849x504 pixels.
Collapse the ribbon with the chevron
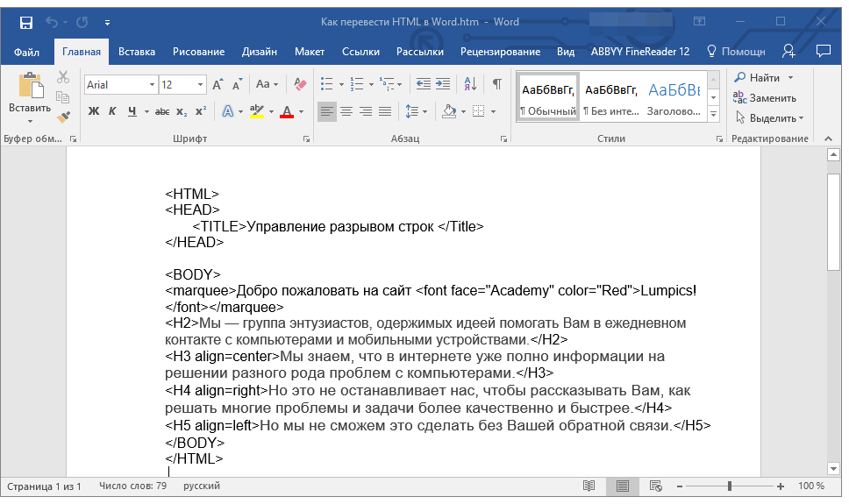pyautogui.click(x=828, y=139)
